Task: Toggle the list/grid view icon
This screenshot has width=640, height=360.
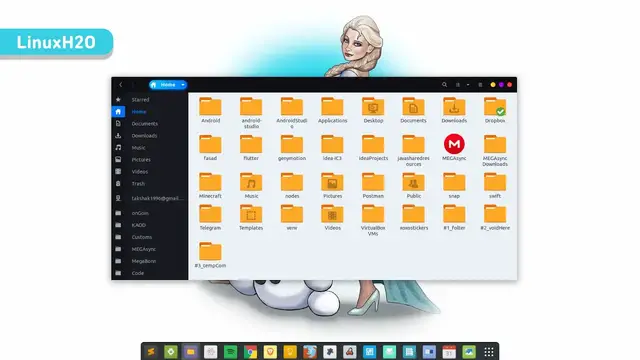Action: [458, 85]
